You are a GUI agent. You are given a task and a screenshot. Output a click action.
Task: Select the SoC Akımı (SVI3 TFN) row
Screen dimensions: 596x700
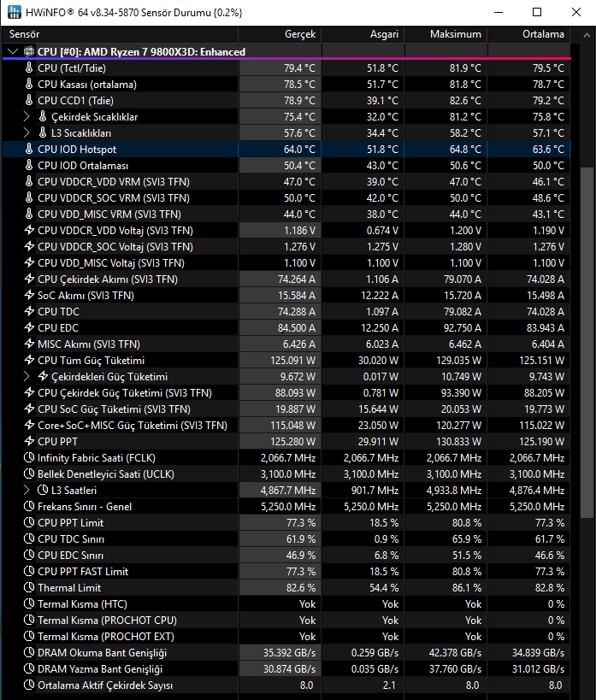[286, 295]
